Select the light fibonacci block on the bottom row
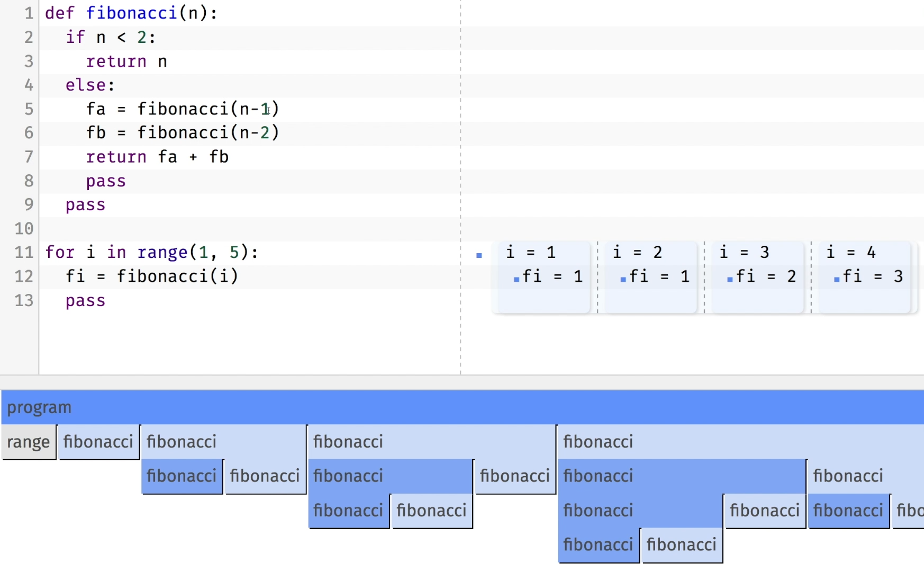 point(681,545)
